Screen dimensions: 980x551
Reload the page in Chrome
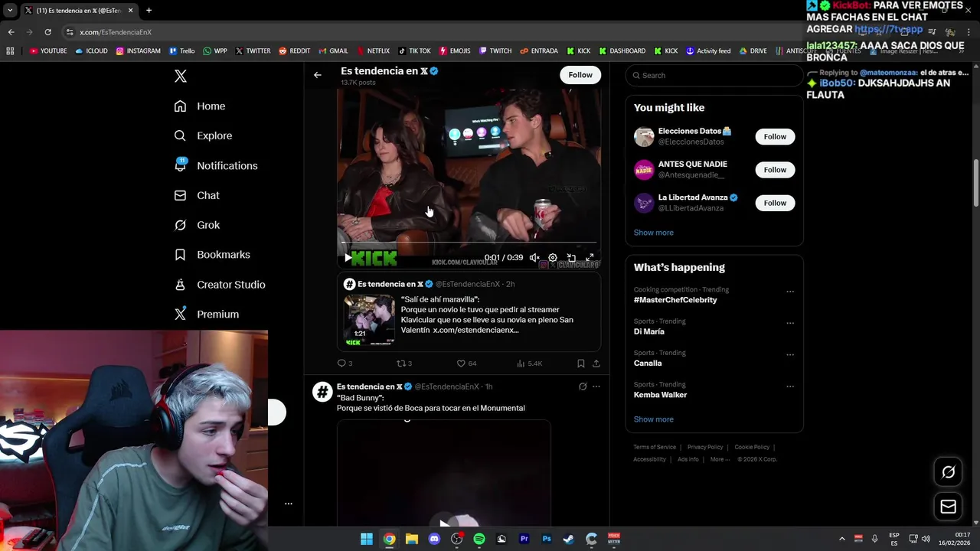pyautogui.click(x=47, y=32)
